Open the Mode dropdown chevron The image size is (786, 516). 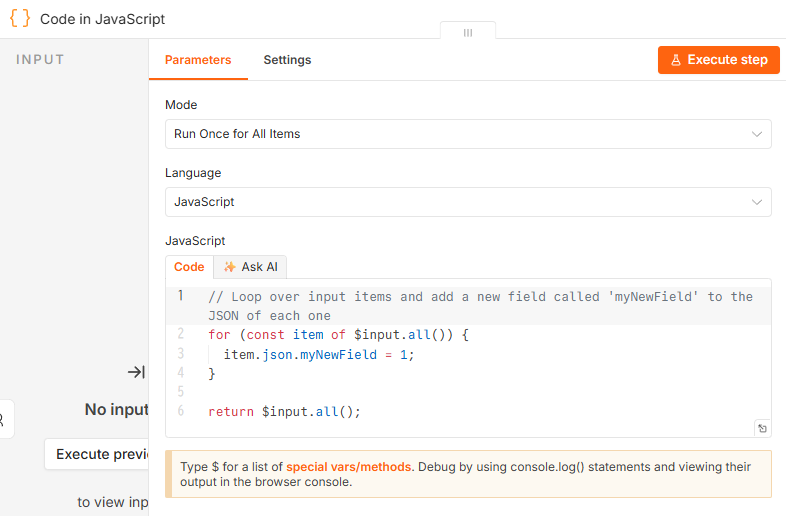click(x=757, y=134)
